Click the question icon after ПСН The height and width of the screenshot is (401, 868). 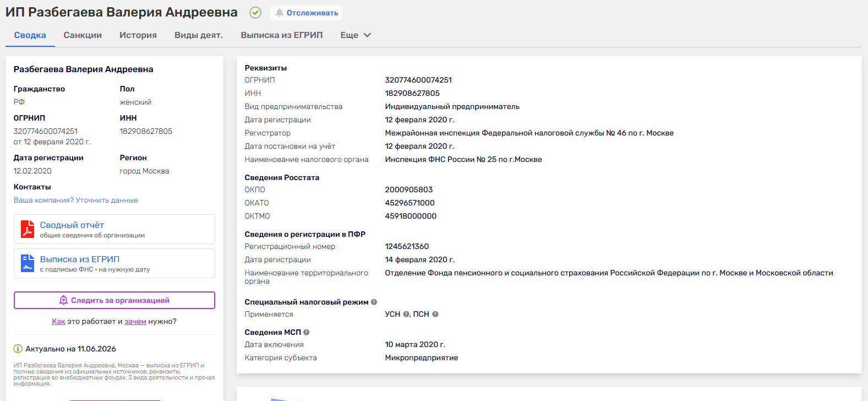point(435,314)
